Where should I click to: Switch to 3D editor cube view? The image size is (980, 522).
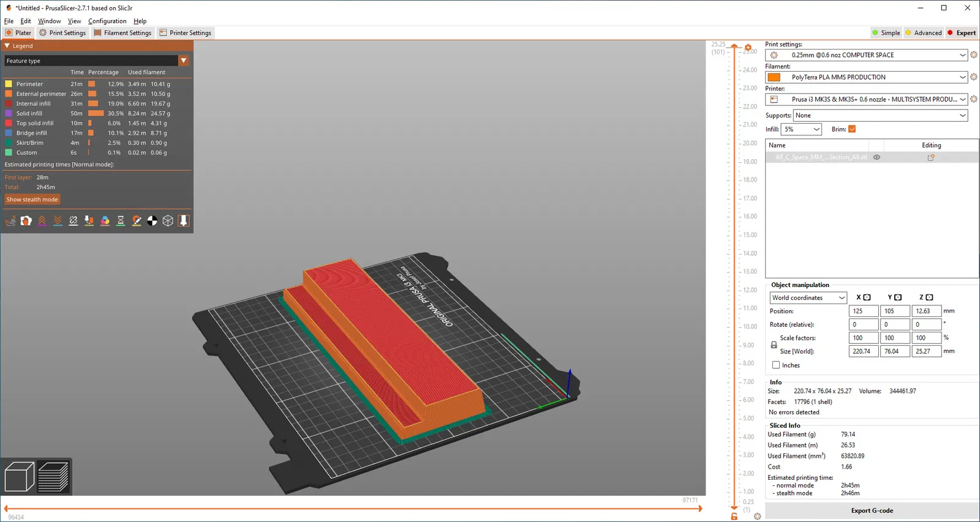(19, 477)
